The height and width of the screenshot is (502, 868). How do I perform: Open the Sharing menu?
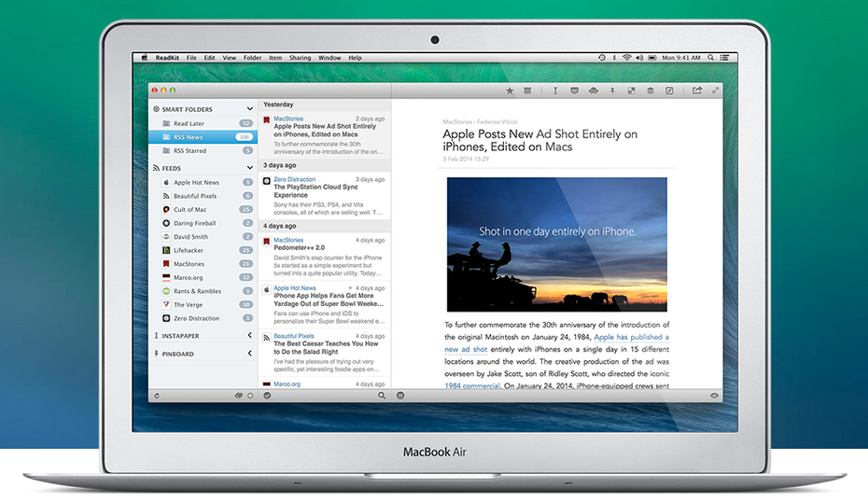click(300, 58)
